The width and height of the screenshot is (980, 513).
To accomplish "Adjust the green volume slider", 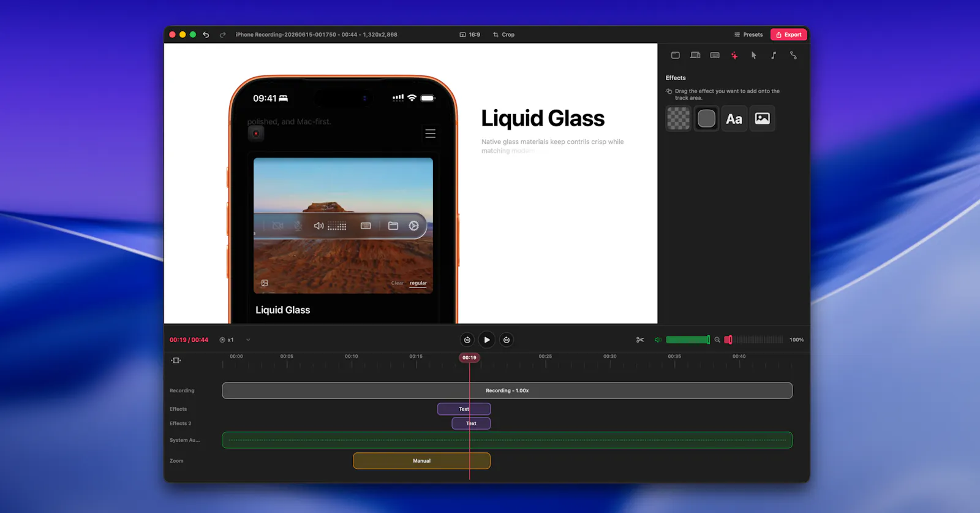I will pos(688,340).
